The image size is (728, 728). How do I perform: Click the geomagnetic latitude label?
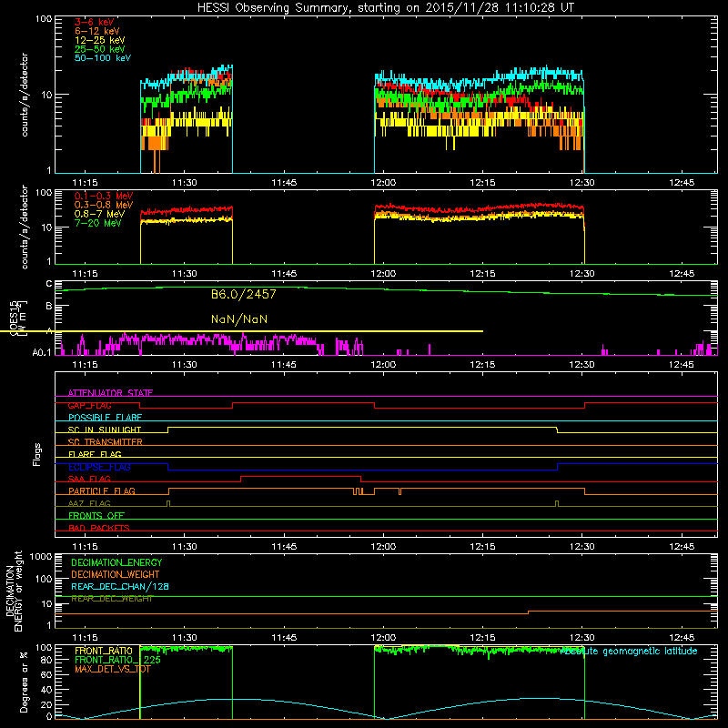point(629,652)
